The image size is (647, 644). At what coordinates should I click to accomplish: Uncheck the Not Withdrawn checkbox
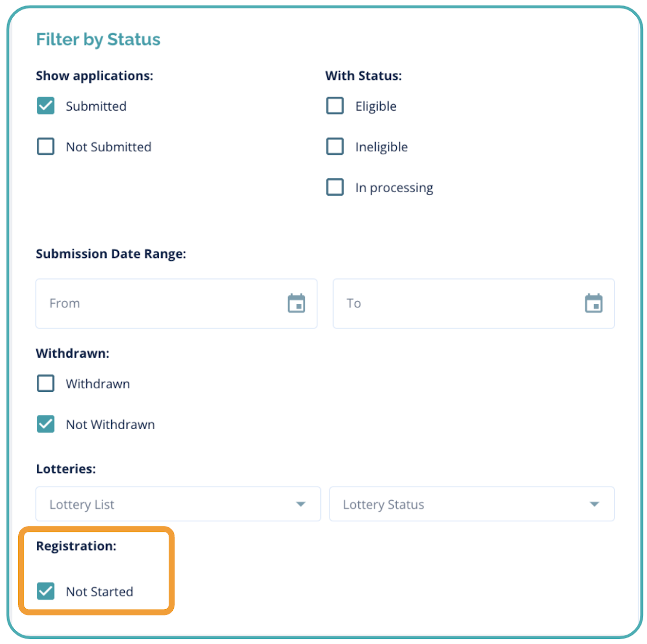[x=45, y=424]
